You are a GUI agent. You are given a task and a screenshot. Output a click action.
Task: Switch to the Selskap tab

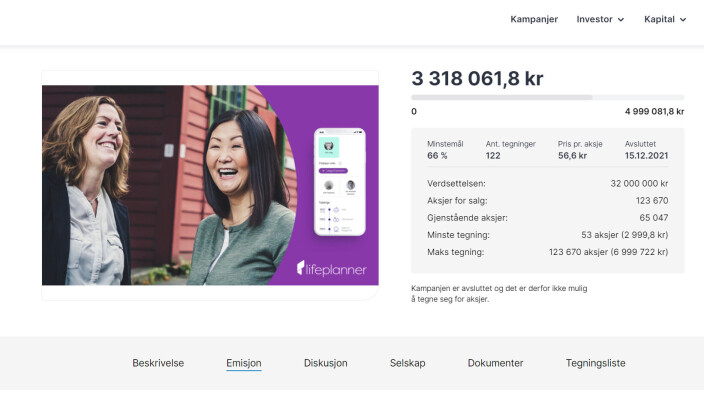tap(407, 363)
